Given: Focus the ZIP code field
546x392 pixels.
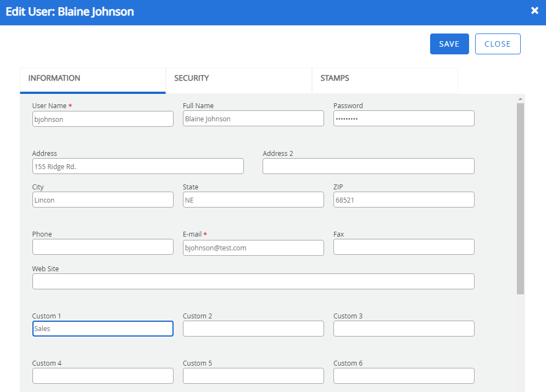Looking at the screenshot, I should coord(404,200).
